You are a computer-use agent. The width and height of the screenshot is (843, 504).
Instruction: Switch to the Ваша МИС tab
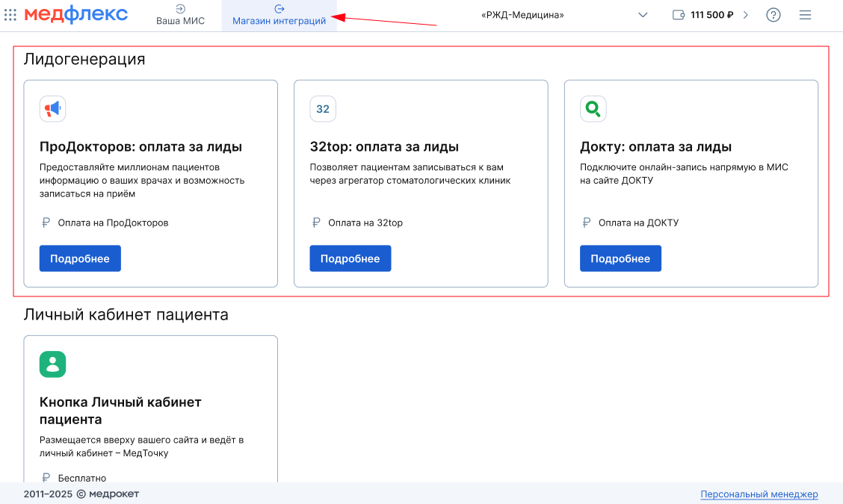tap(181, 15)
